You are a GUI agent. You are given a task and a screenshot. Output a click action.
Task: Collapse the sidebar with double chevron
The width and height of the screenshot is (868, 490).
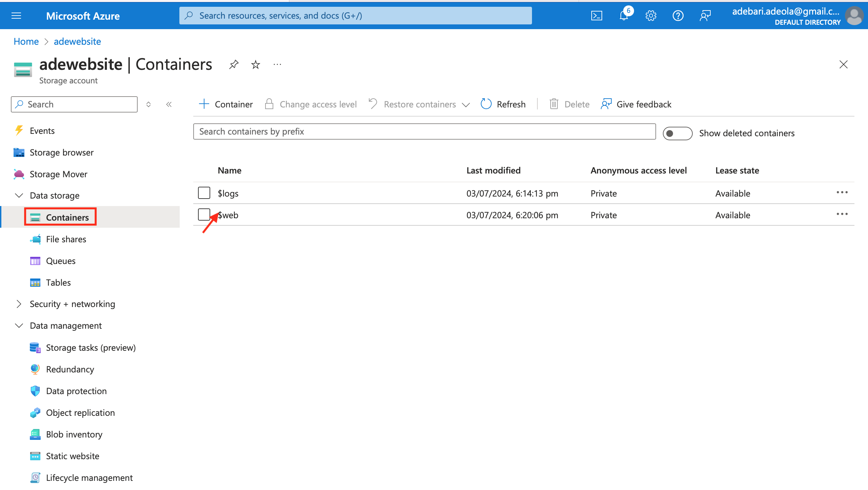click(x=169, y=104)
